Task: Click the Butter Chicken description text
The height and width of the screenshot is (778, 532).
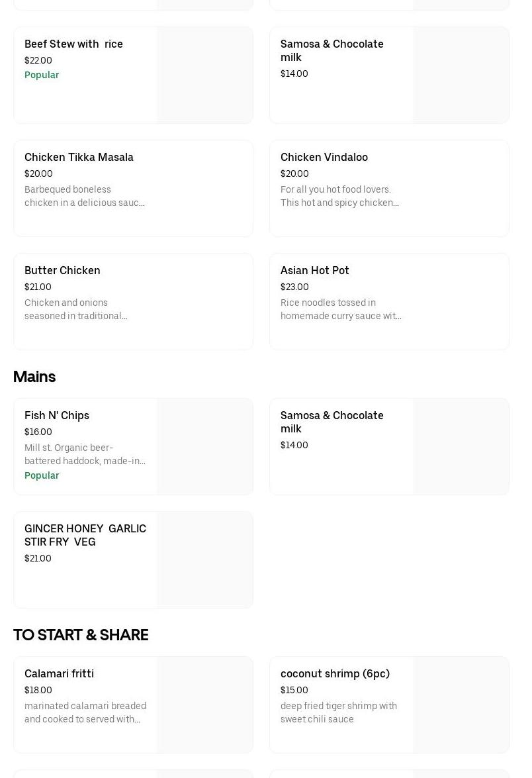Action: click(76, 309)
